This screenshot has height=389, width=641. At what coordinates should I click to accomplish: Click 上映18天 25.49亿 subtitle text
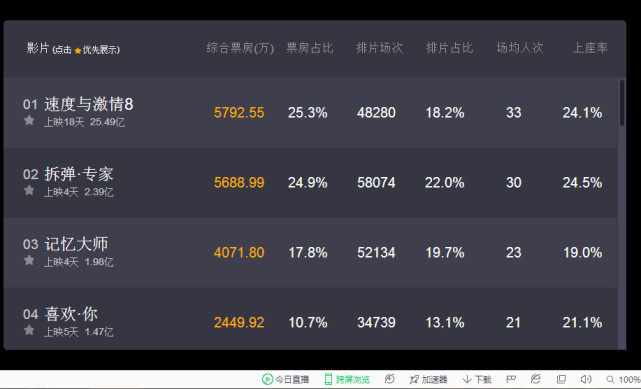click(84, 122)
